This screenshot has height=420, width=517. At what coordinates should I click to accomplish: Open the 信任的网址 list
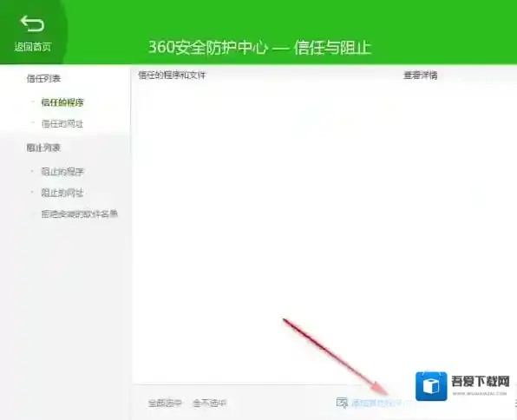click(62, 124)
